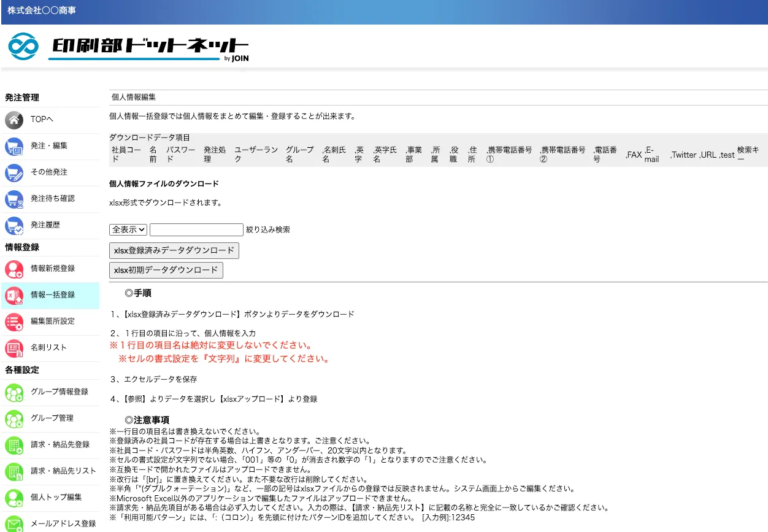
Task: Open the 発注・編集 cart icon
Action: point(14,146)
